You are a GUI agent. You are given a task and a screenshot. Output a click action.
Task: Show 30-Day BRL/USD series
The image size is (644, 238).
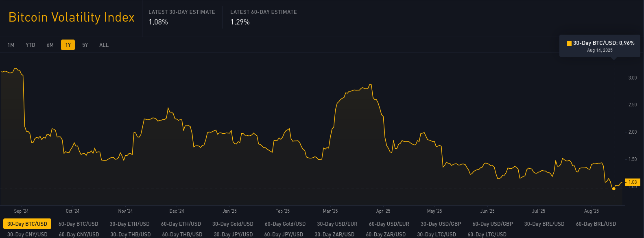[544, 224]
